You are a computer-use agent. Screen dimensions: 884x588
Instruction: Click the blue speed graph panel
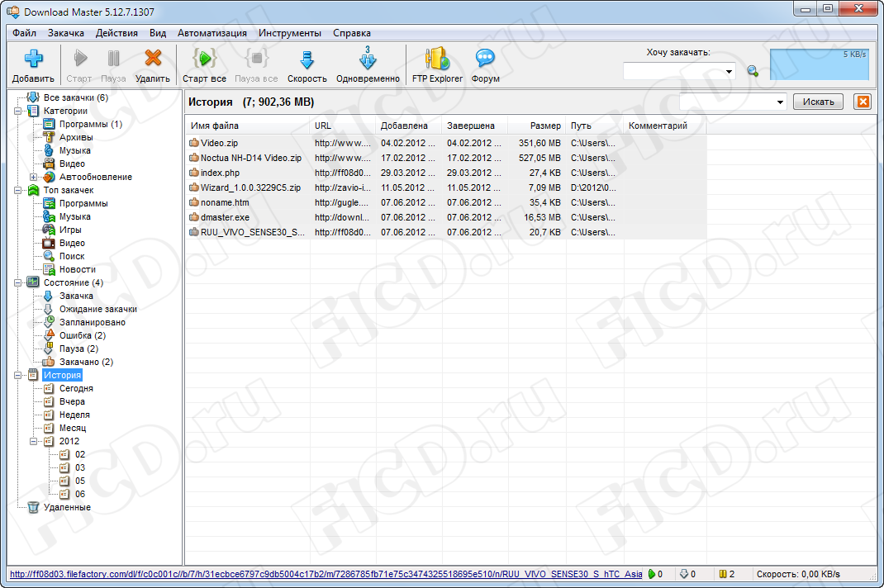pyautogui.click(x=819, y=64)
